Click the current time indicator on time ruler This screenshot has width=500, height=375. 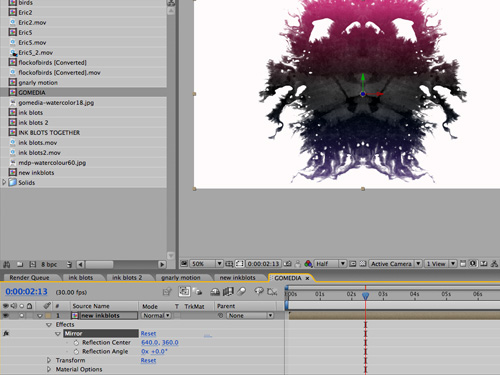pos(366,296)
